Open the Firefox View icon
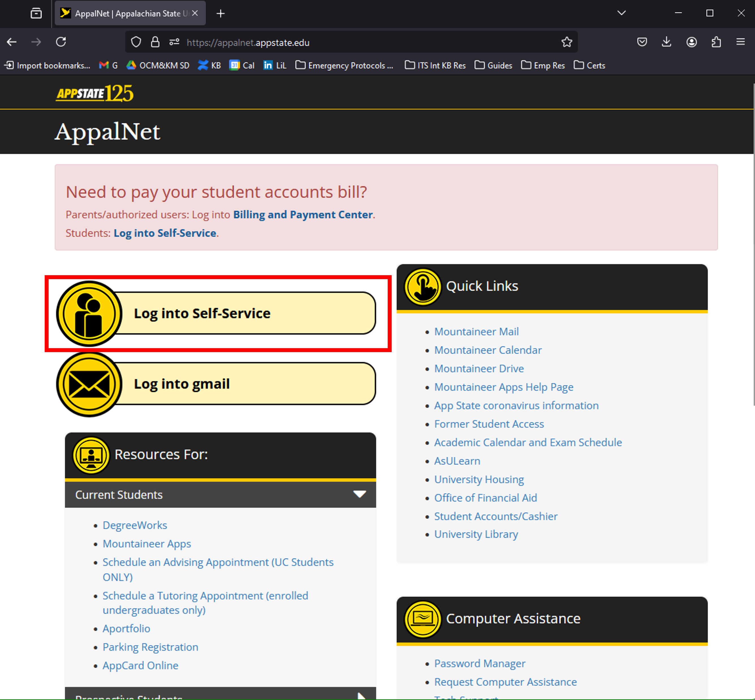Screen dimensions: 755x700 click(x=36, y=14)
